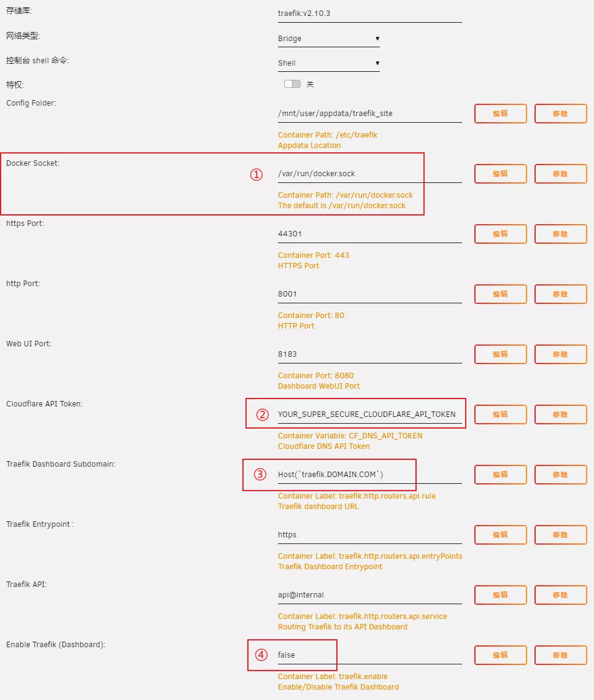Screen dimensions: 594x700
Task: Remove the Docker Socket mapping
Action: coord(560,174)
